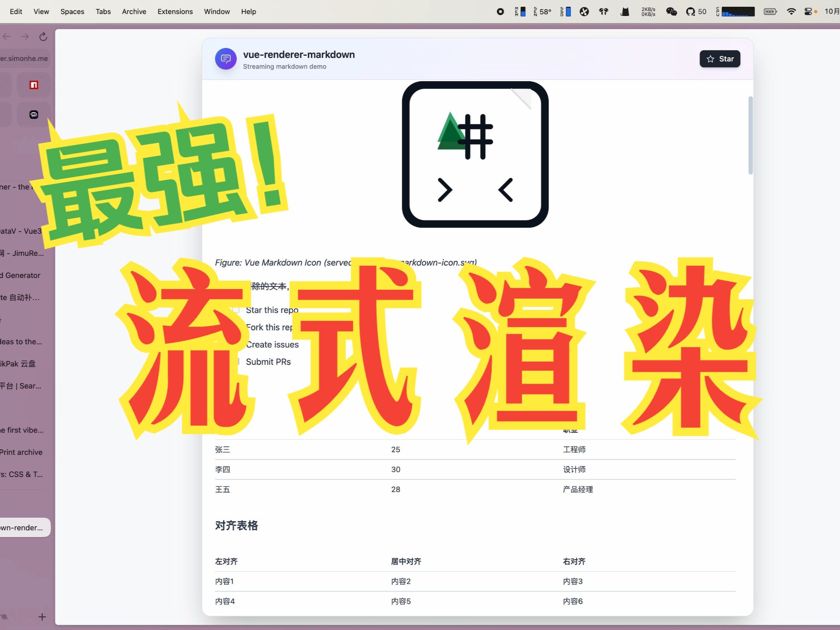Click the Star button
Screen dimensions: 840x630
click(720, 59)
